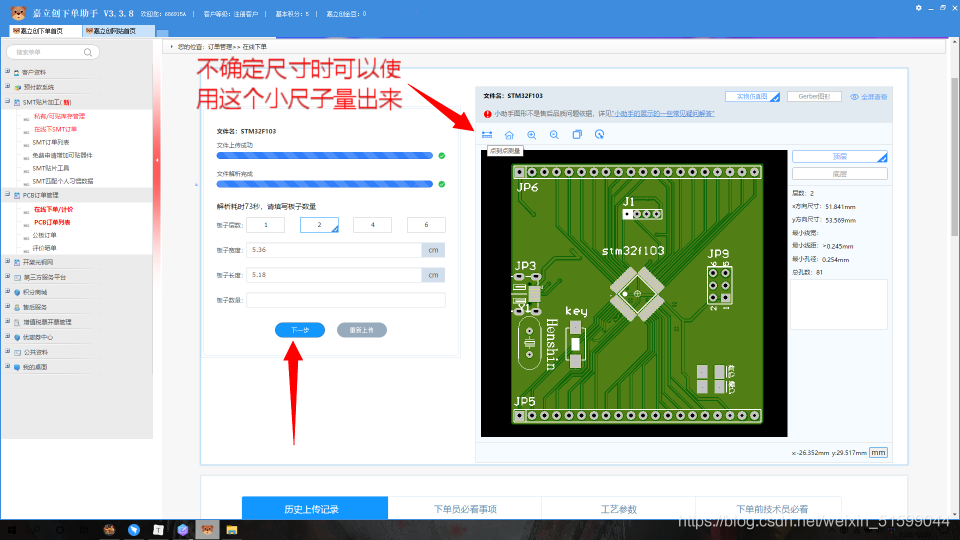Click the 优惠券中心 sidebar icon
Viewport: 960px width, 540px height.
click(x=17, y=337)
